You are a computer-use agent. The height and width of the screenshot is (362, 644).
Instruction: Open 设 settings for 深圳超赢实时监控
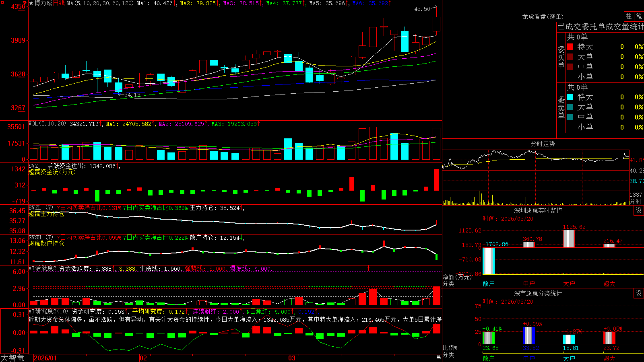[x=639, y=210]
